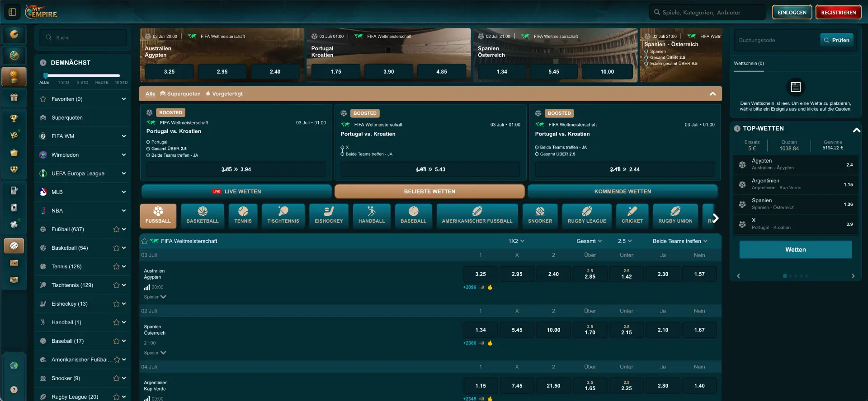The image size is (868, 401).
Task: Open the highlighted sports ball icon
Action: tap(14, 246)
